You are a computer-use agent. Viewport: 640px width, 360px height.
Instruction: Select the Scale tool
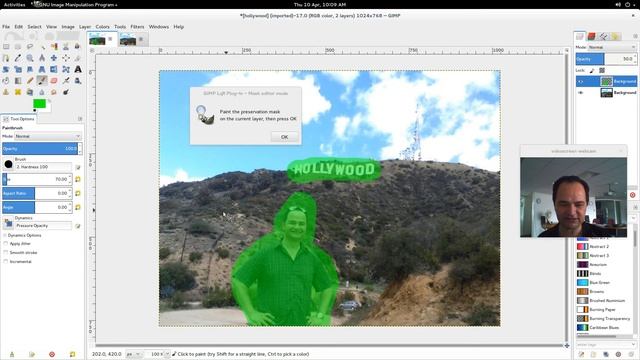(x=18, y=69)
